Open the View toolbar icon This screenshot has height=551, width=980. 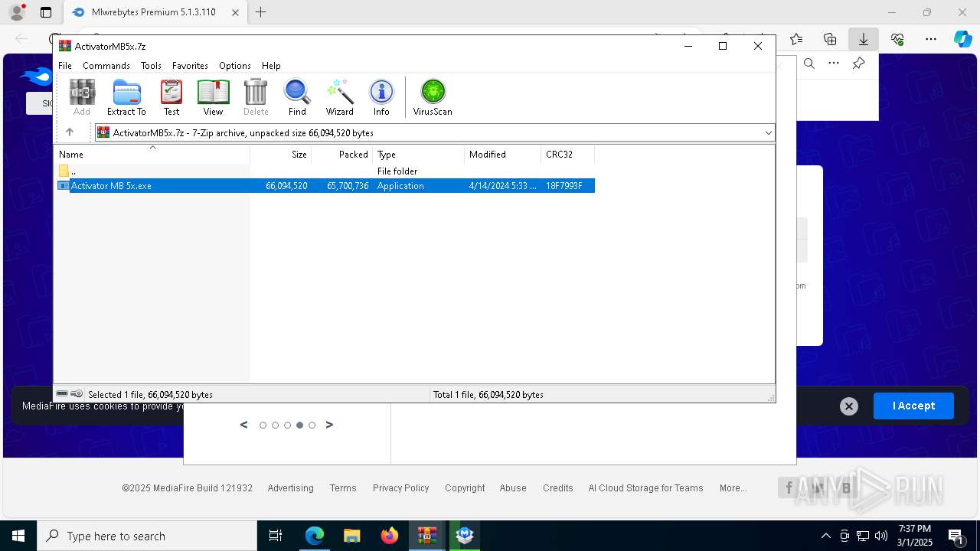click(x=213, y=98)
